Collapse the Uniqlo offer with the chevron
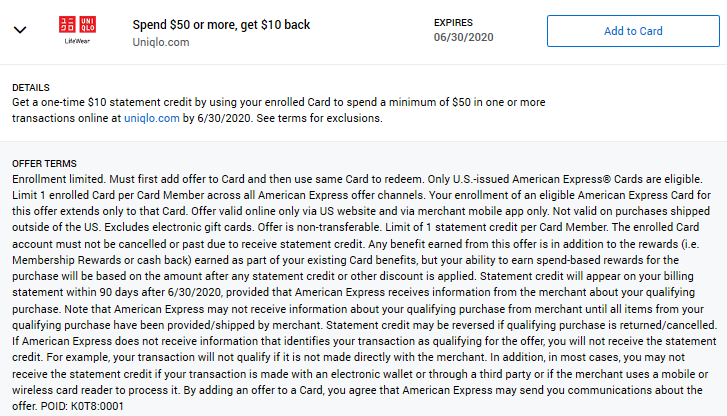 coord(20,30)
